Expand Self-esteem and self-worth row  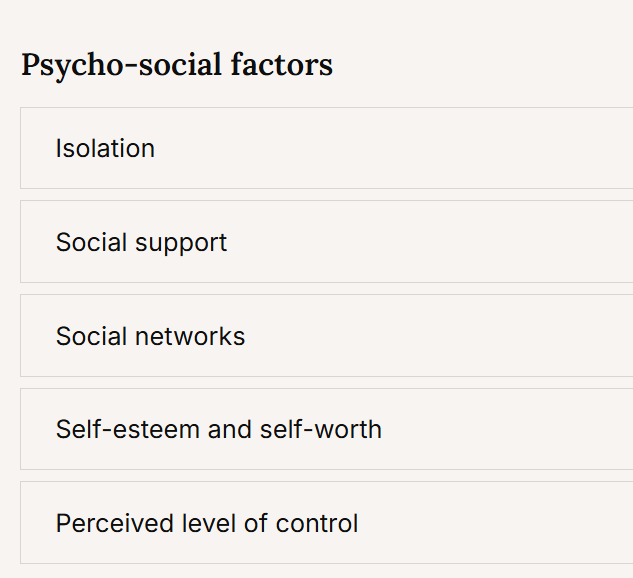[327, 429]
